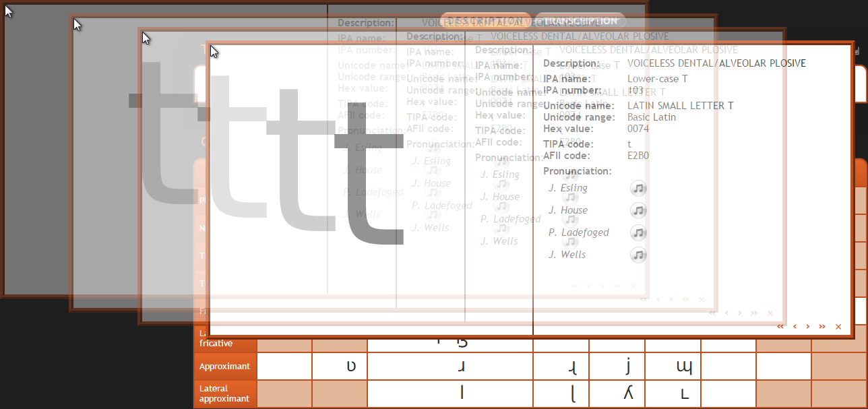This screenshot has height=409, width=868.
Task: Close the symbol detail popup
Action: pos(838,327)
